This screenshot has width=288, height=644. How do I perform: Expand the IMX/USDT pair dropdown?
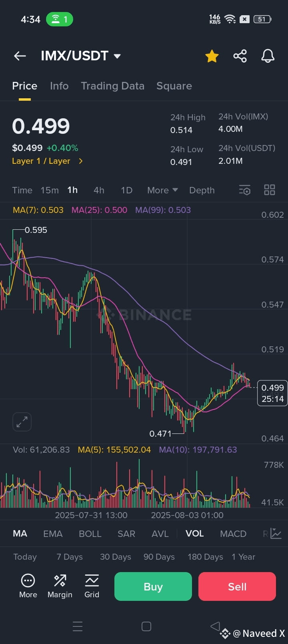[x=117, y=56]
